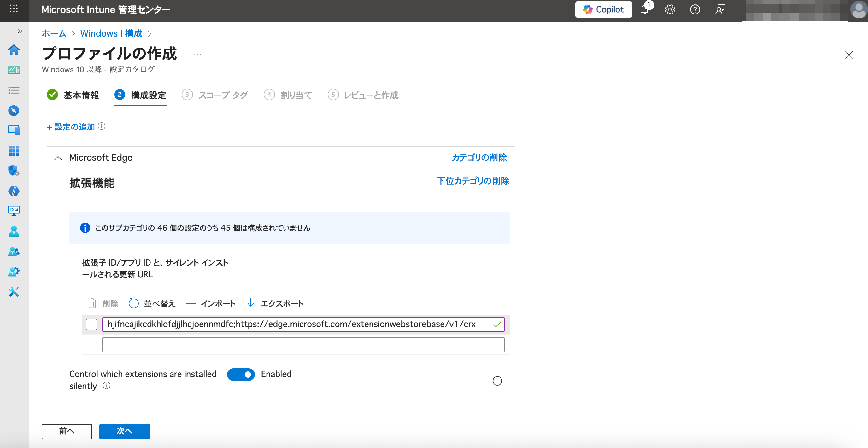The width and height of the screenshot is (868, 448).
Task: Click the カテゴリの削除 link
Action: pos(479,158)
